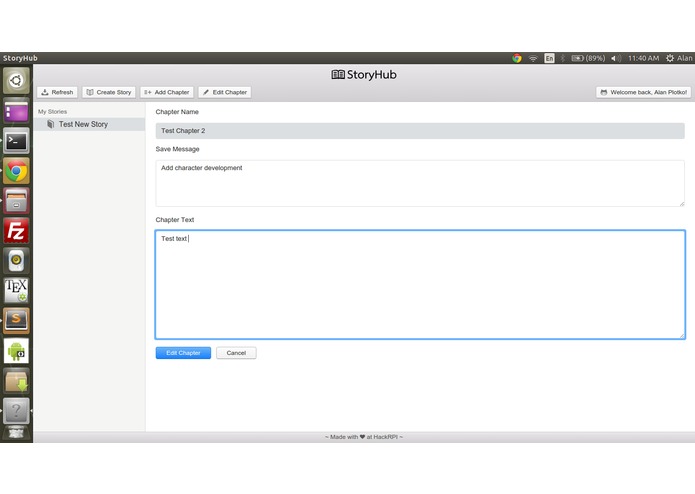
Task: Launch the Terminal from the dock
Action: pos(16,141)
